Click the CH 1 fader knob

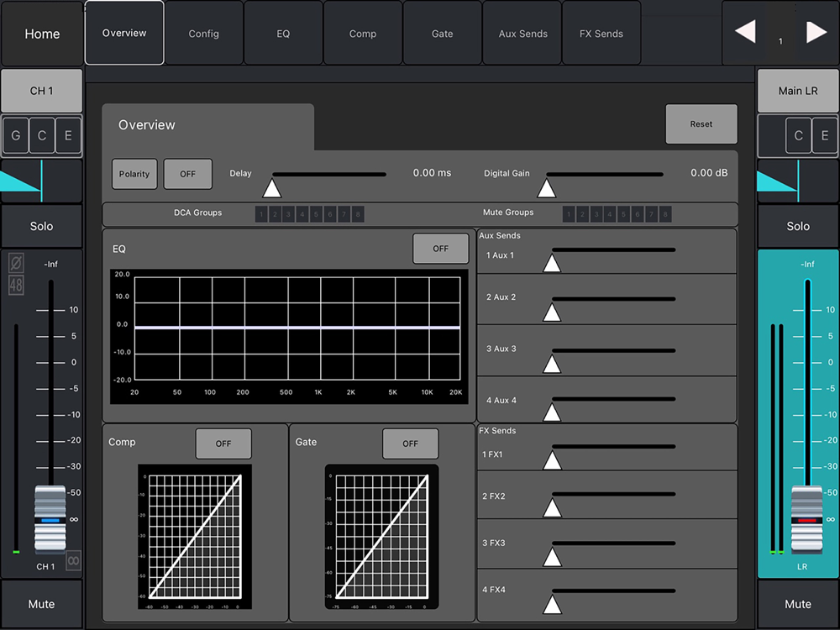click(x=50, y=519)
